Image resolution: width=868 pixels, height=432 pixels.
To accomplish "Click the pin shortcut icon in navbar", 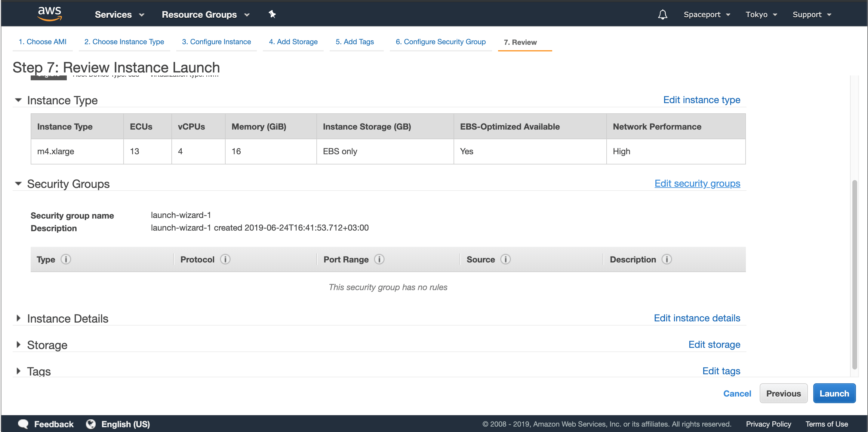I will pos(272,14).
